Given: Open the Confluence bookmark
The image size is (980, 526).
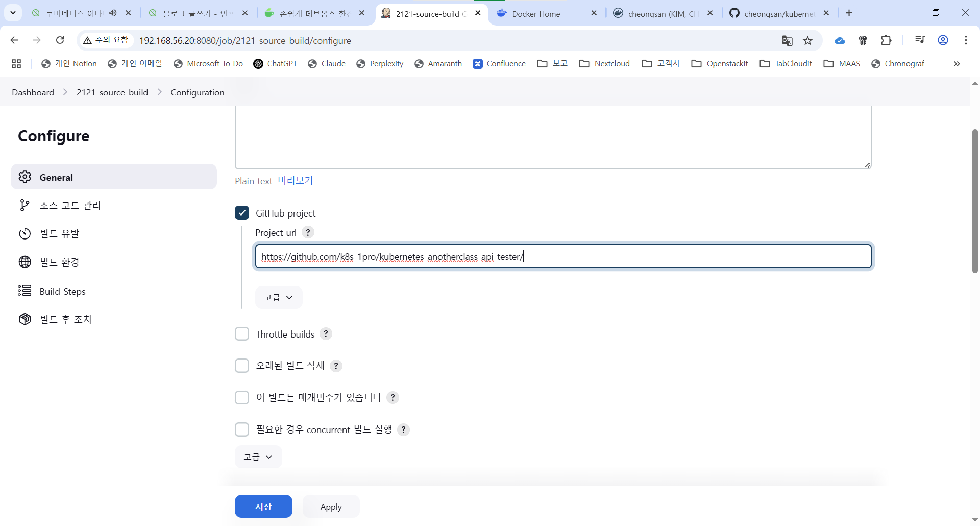Looking at the screenshot, I should click(499, 64).
